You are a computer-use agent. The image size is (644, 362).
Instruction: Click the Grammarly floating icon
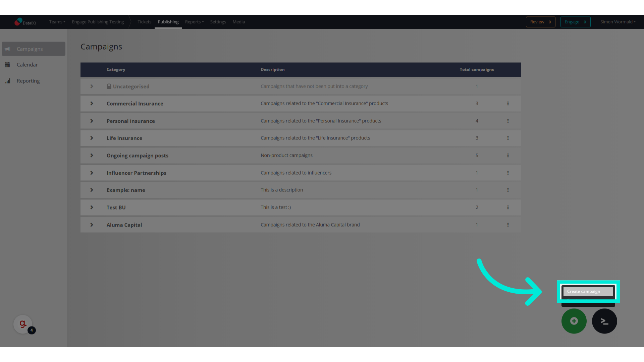(23, 324)
